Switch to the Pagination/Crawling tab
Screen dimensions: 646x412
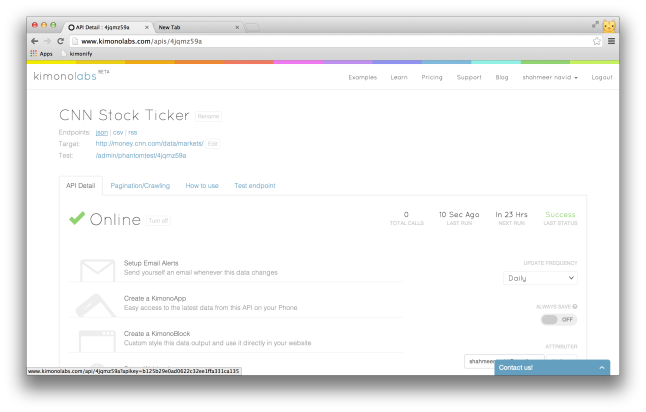[140, 185]
